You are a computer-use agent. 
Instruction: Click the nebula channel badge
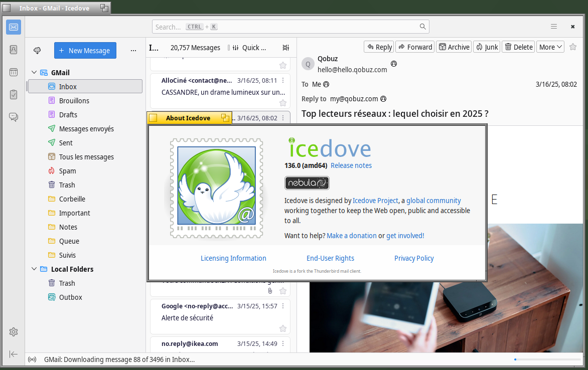pos(307,183)
